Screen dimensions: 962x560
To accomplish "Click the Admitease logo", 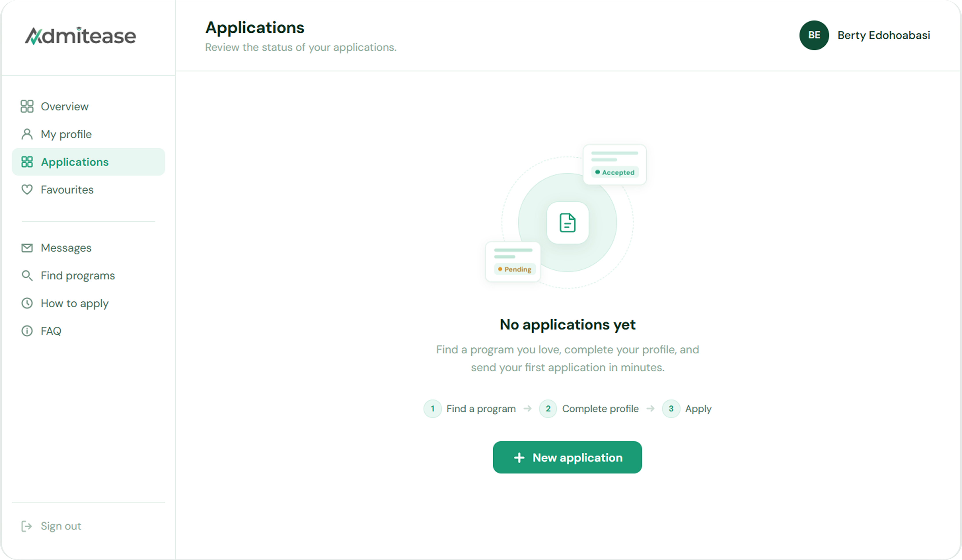I will pos(81,36).
